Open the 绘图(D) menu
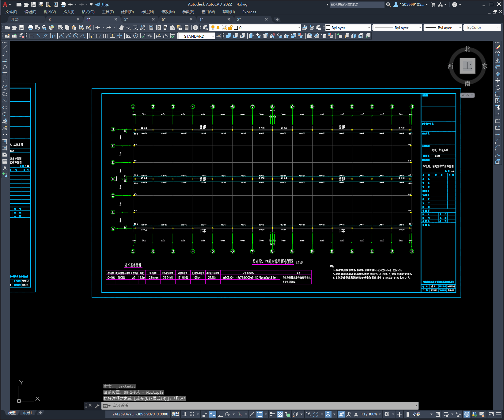The image size is (504, 420). (x=127, y=12)
